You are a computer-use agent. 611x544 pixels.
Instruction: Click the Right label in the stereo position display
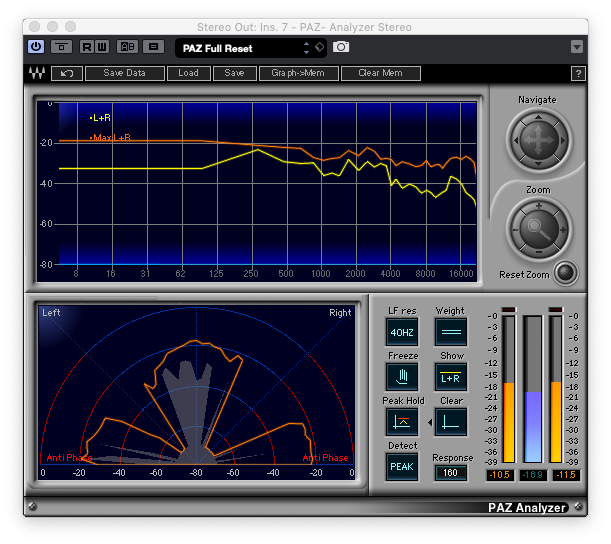click(340, 313)
